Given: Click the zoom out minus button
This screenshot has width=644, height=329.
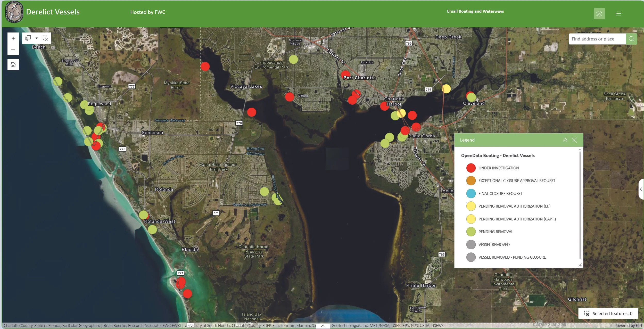Looking at the screenshot, I should click(x=13, y=50).
